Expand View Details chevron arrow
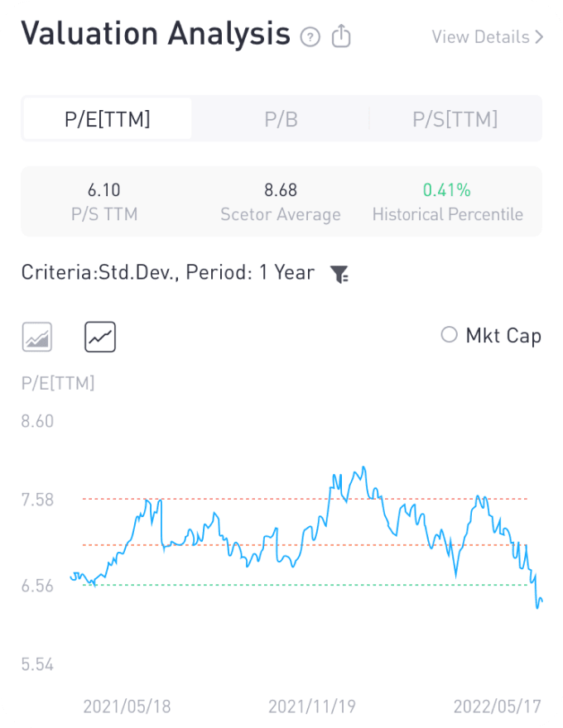This screenshot has height=728, width=563. click(539, 37)
